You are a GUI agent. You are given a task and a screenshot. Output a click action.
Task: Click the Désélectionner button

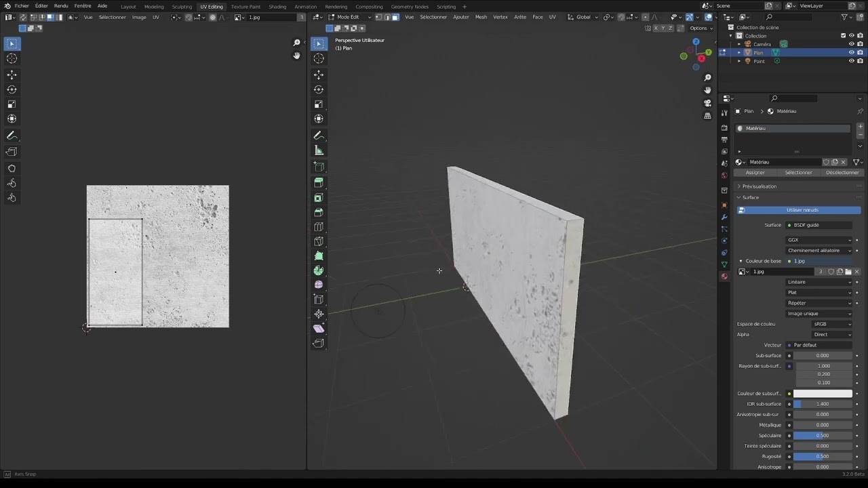(842, 172)
